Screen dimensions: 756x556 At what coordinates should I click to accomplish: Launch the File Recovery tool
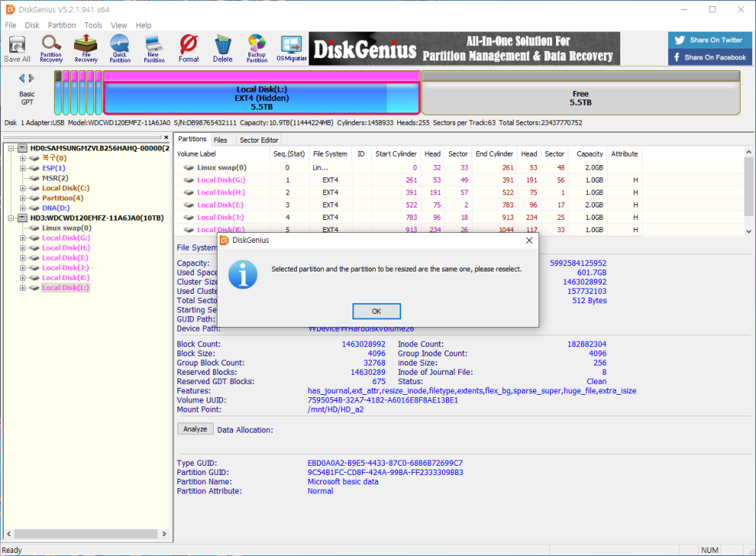coord(86,49)
